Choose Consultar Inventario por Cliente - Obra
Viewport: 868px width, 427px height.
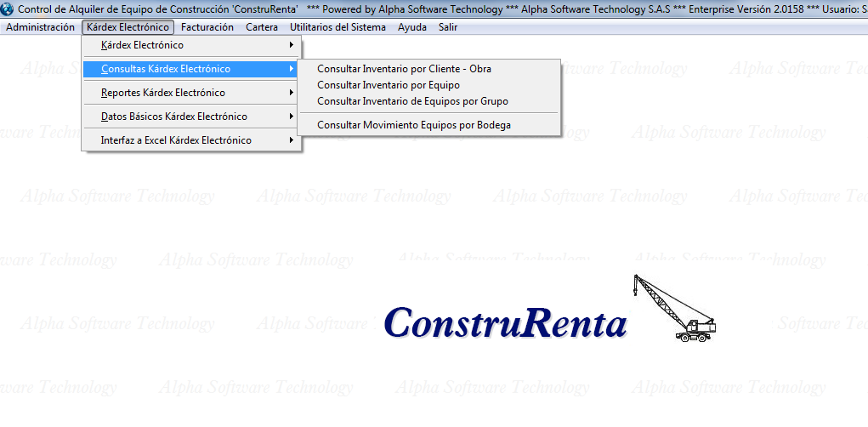tap(404, 69)
